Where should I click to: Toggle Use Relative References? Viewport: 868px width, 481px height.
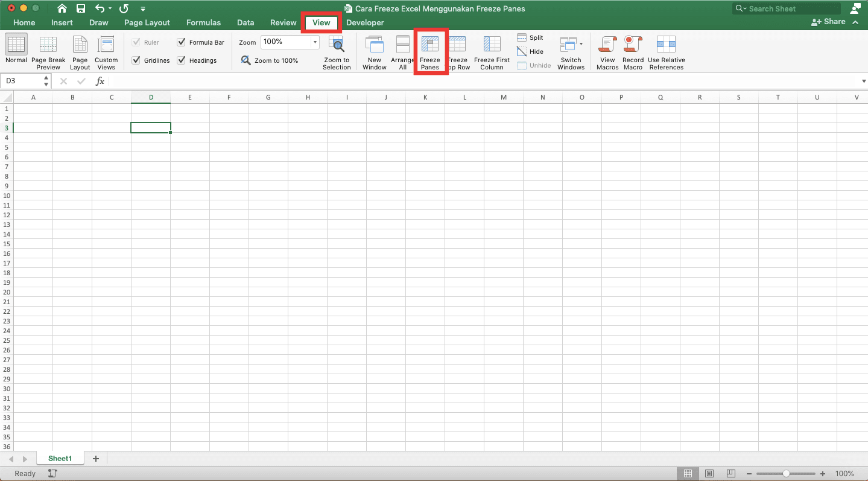[667, 53]
